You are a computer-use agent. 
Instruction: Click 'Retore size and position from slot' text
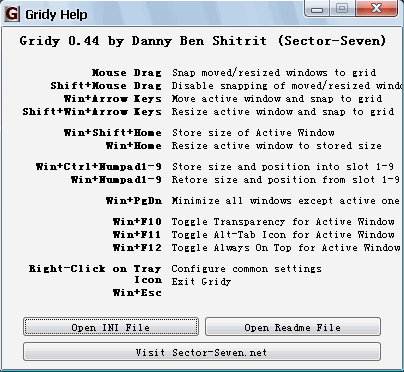(286, 180)
